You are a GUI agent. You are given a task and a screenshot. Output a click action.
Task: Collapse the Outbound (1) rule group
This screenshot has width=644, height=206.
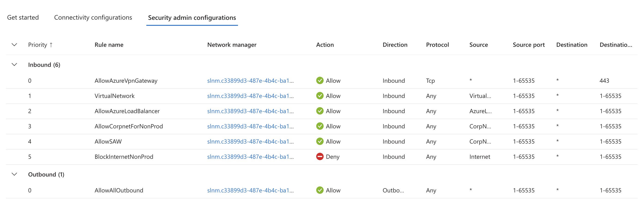click(x=15, y=174)
